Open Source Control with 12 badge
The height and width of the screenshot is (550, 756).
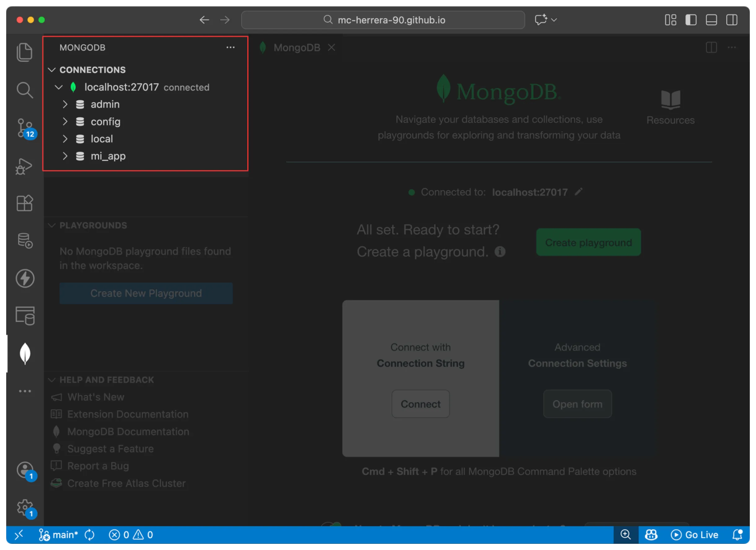pyautogui.click(x=25, y=128)
